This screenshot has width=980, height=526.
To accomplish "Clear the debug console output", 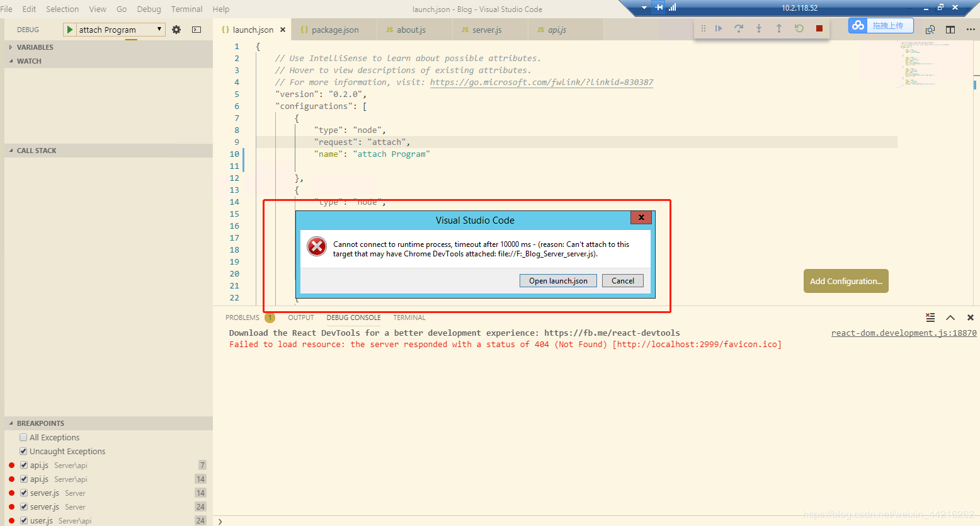I will [x=930, y=317].
